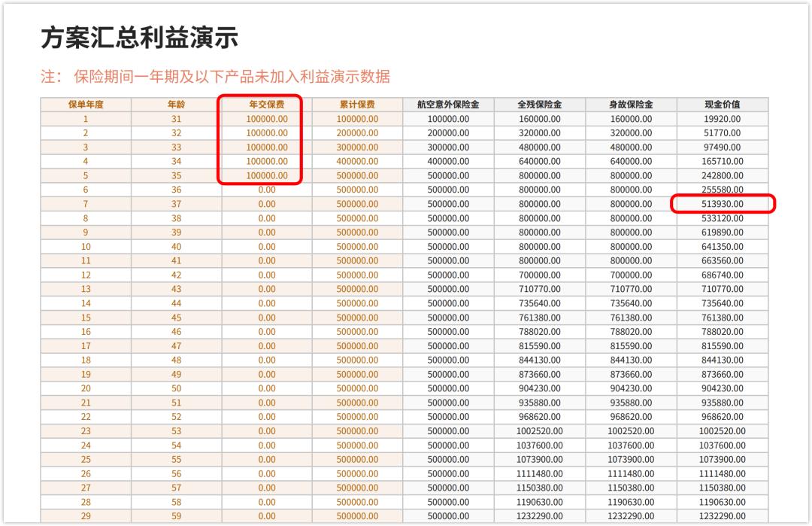
Task: Click the 航空意外保险金 column header
Action: tap(448, 105)
